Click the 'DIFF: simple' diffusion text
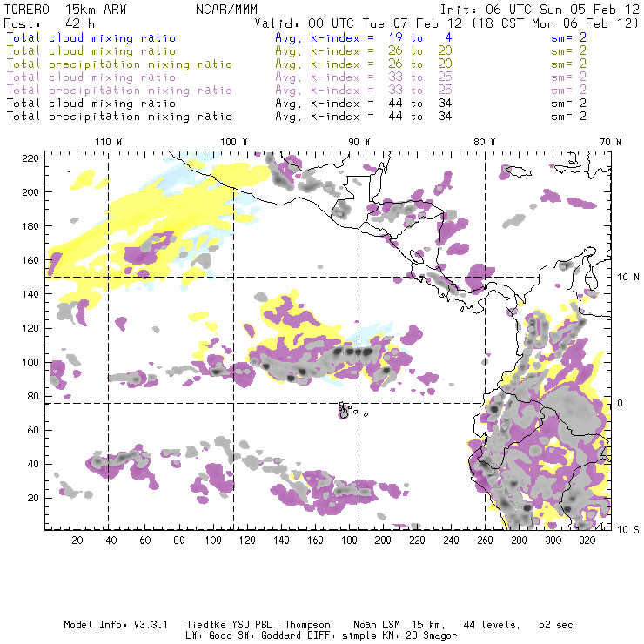 [339, 636]
